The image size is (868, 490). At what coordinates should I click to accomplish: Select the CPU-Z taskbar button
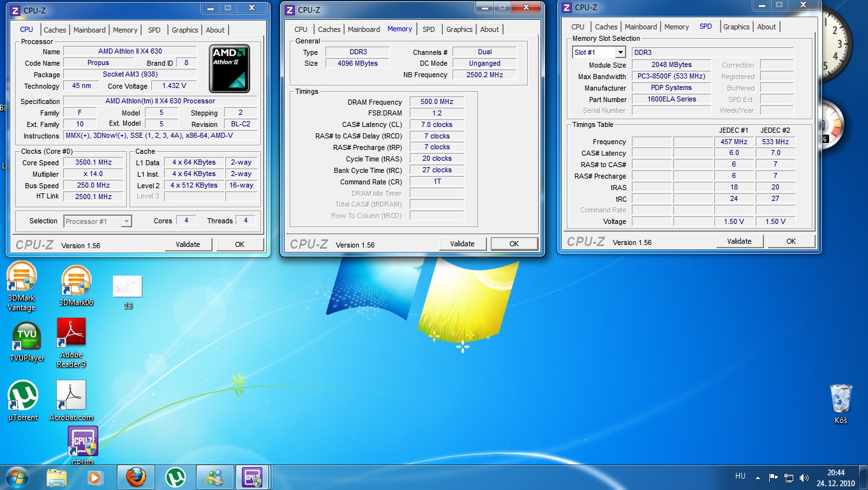click(253, 477)
